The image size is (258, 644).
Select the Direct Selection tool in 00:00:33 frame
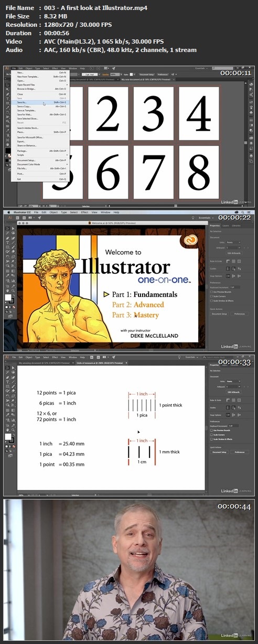(x=13, y=368)
